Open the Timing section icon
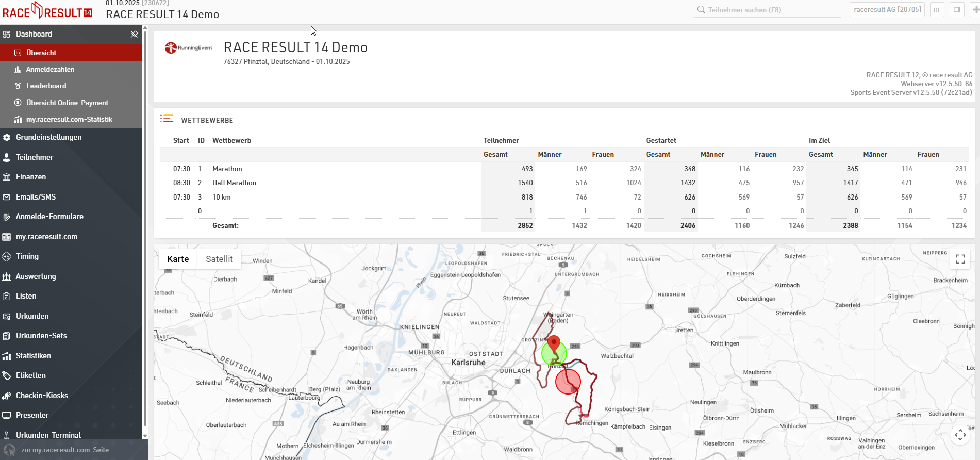The width and height of the screenshot is (980, 460). click(7, 256)
